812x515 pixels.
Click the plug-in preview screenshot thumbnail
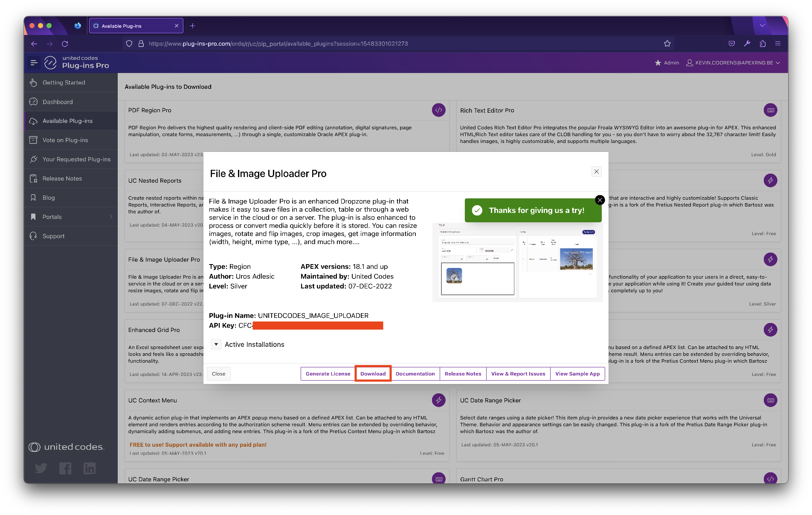(x=517, y=262)
